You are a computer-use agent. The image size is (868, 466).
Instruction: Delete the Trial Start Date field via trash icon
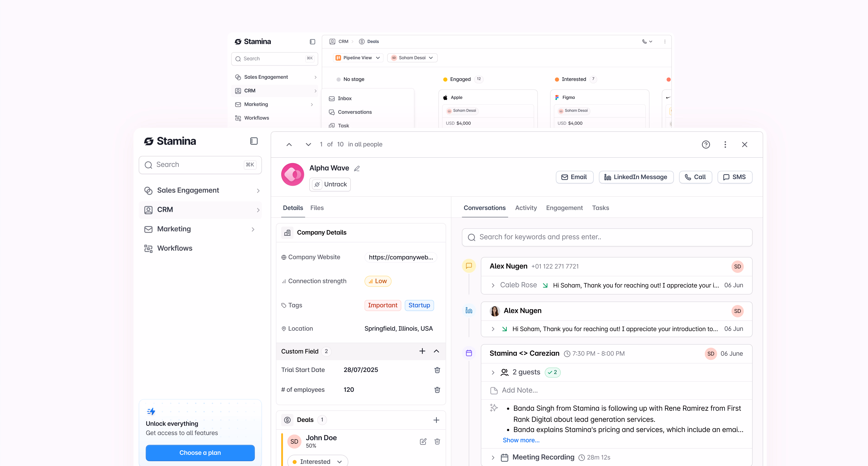437,370
